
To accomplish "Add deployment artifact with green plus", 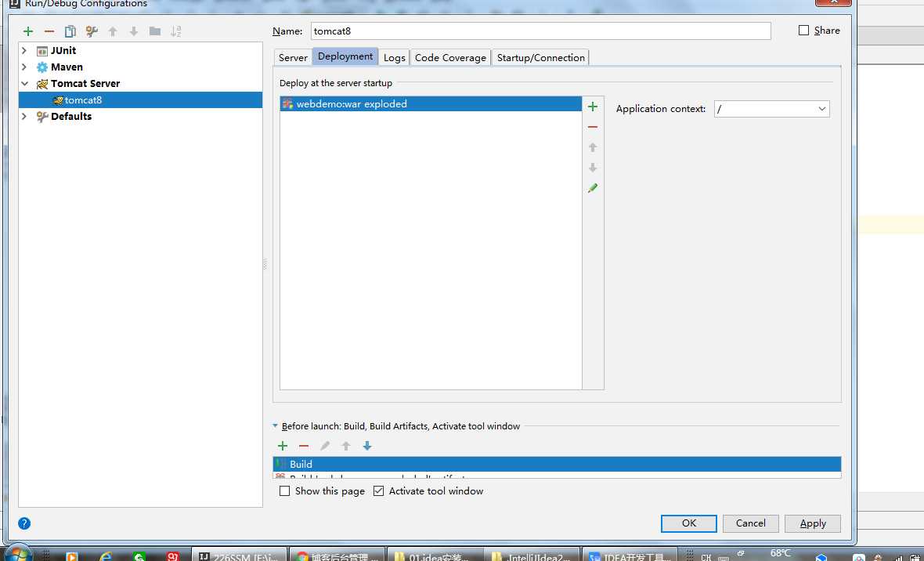I will coord(593,107).
